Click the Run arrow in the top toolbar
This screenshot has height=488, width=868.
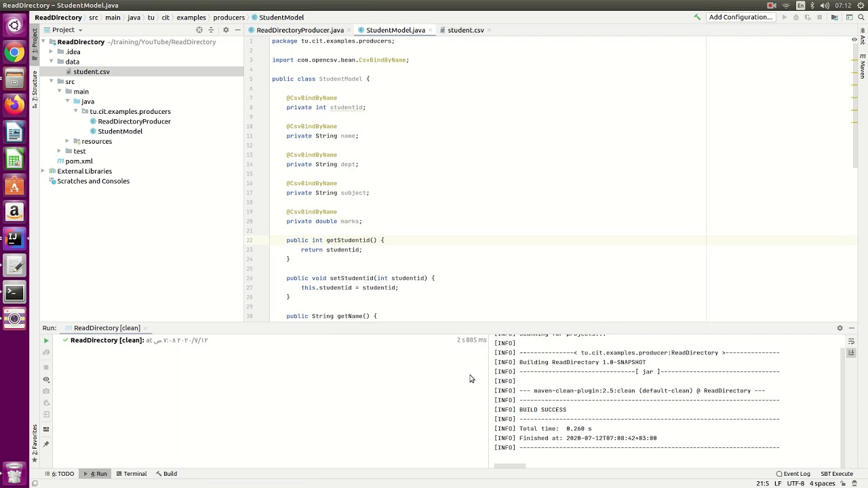[785, 17]
